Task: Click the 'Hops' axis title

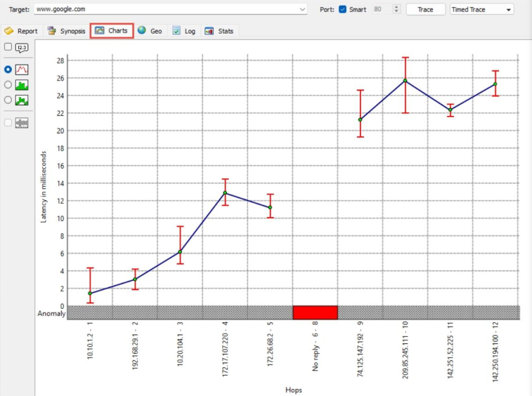Action: 294,390
